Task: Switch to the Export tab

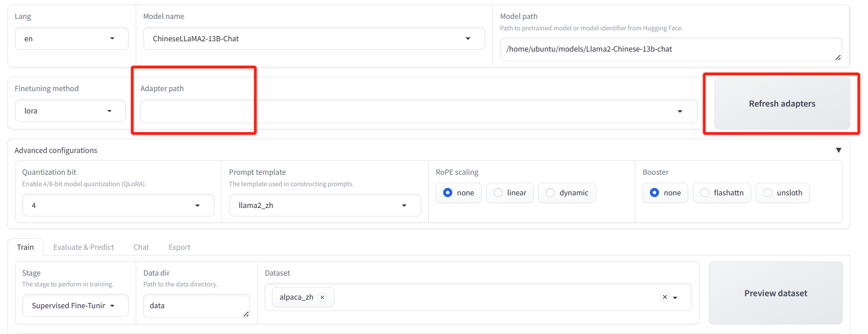Action: point(179,247)
